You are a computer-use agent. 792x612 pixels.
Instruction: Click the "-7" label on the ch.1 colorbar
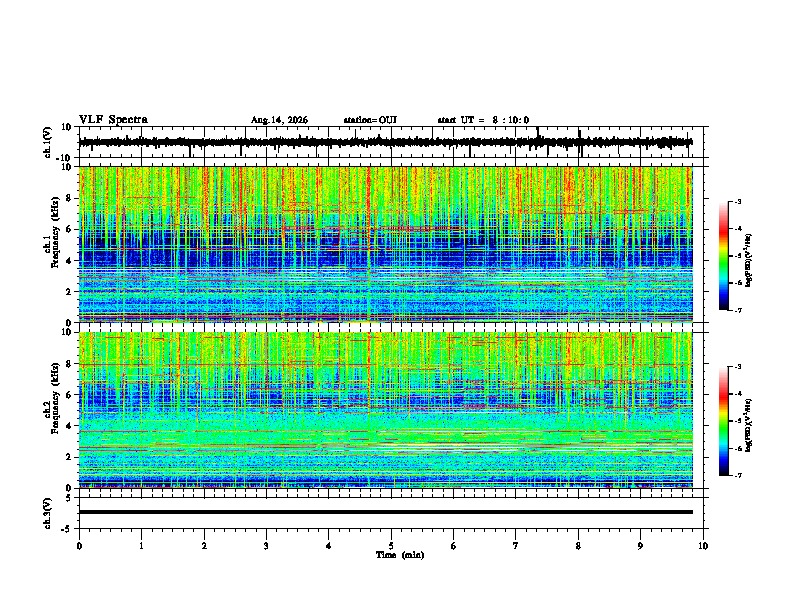click(738, 310)
